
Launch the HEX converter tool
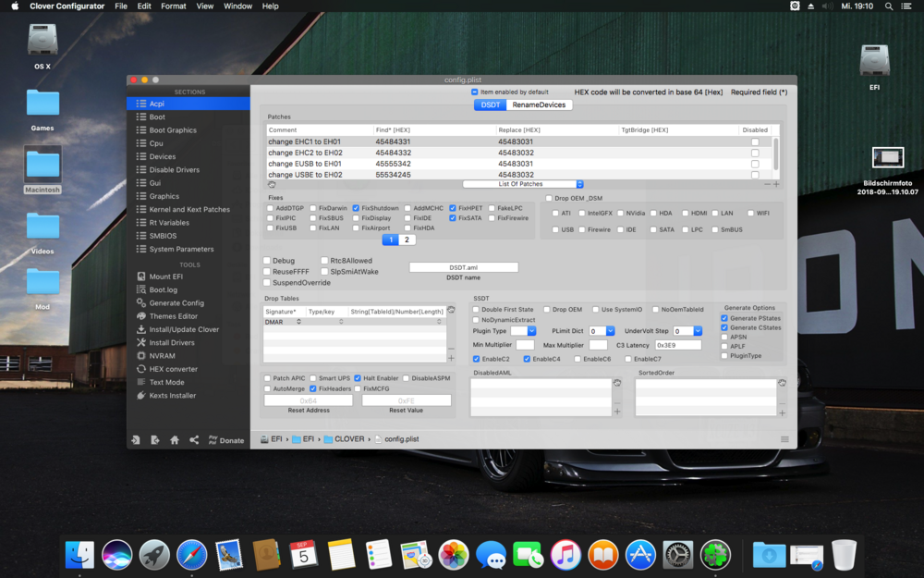pos(173,369)
